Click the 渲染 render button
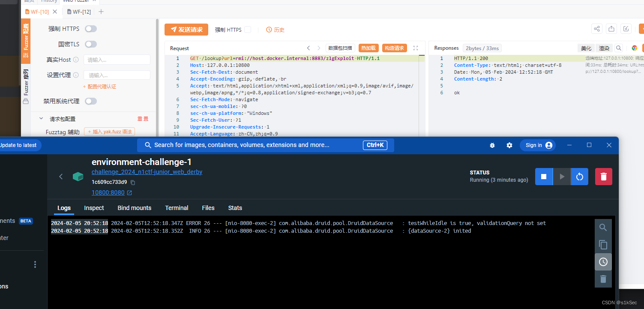 (604, 48)
